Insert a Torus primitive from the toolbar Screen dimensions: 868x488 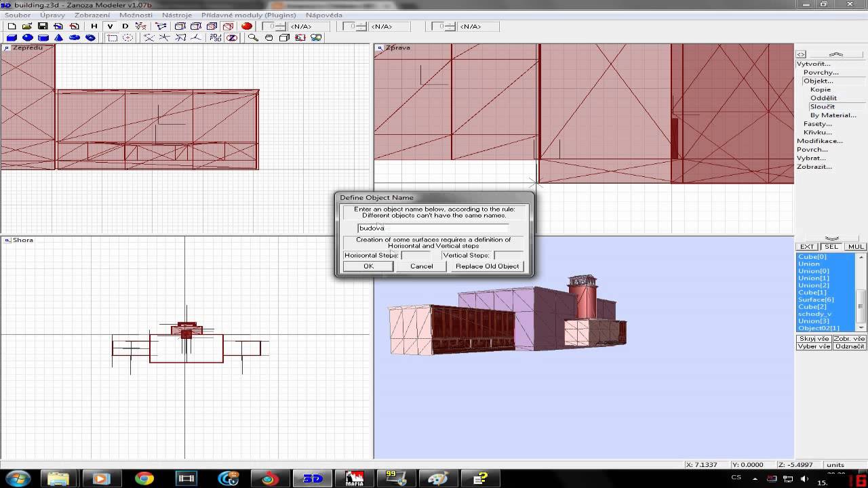[x=90, y=38]
